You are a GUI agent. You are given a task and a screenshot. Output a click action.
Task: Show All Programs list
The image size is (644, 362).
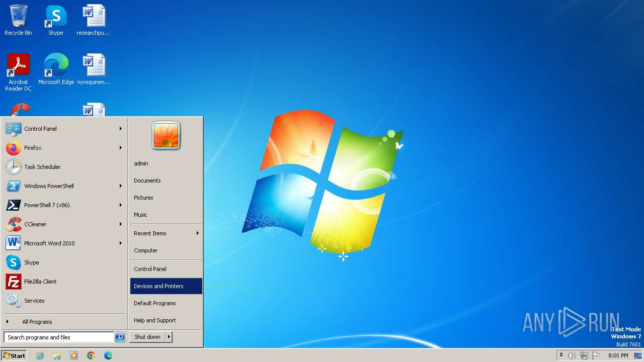pyautogui.click(x=64, y=322)
